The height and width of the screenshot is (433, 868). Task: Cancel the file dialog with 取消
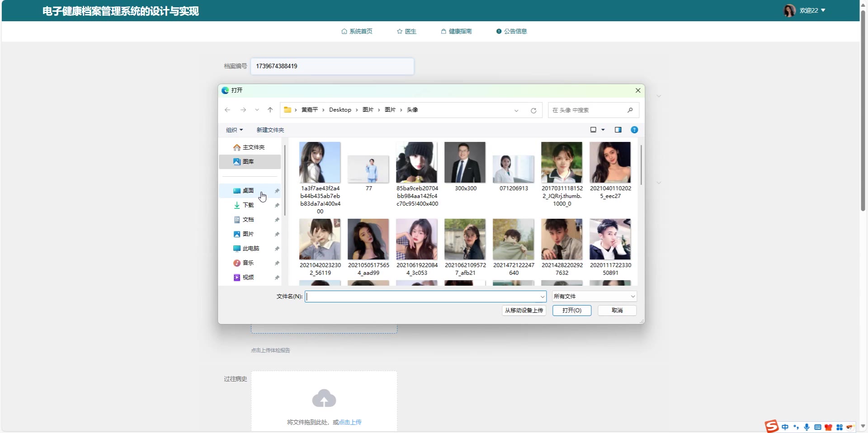(617, 311)
